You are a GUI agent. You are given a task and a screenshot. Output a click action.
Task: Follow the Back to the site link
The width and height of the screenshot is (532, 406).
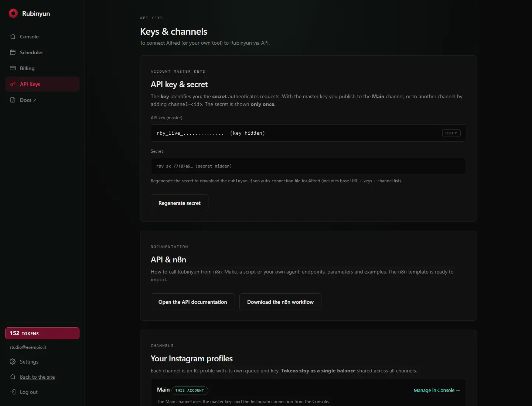(37, 377)
